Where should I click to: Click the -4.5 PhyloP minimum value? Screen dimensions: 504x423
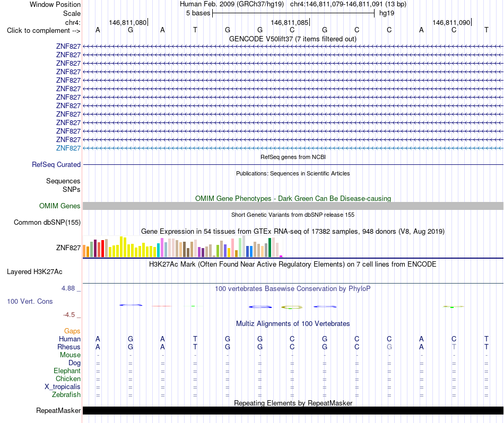(x=69, y=315)
